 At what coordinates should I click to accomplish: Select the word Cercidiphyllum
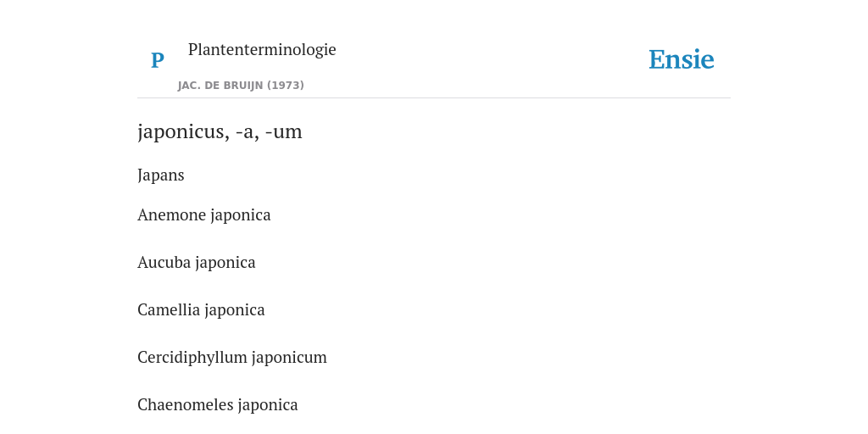click(x=192, y=358)
